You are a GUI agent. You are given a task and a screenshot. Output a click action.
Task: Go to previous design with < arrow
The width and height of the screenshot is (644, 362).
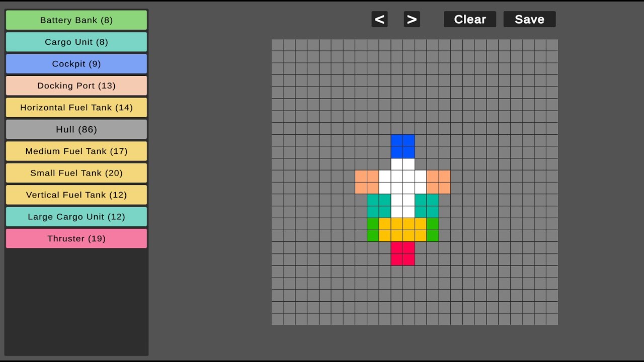380,19
